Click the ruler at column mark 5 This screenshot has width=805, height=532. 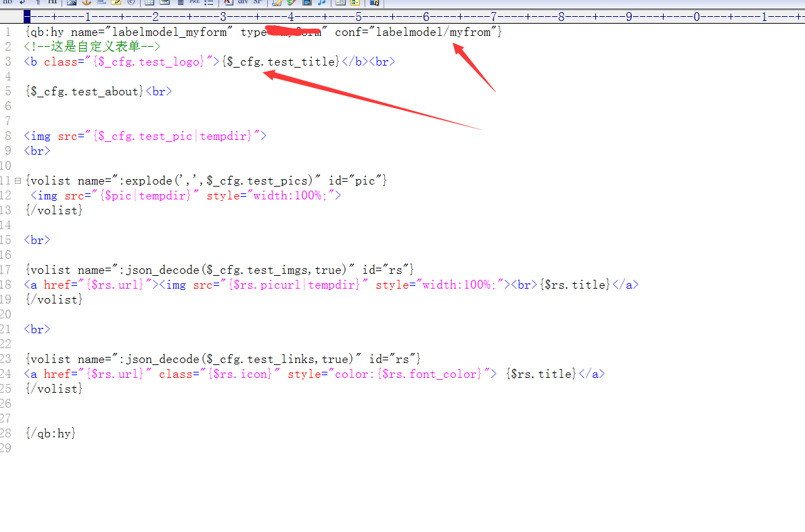tap(358, 16)
